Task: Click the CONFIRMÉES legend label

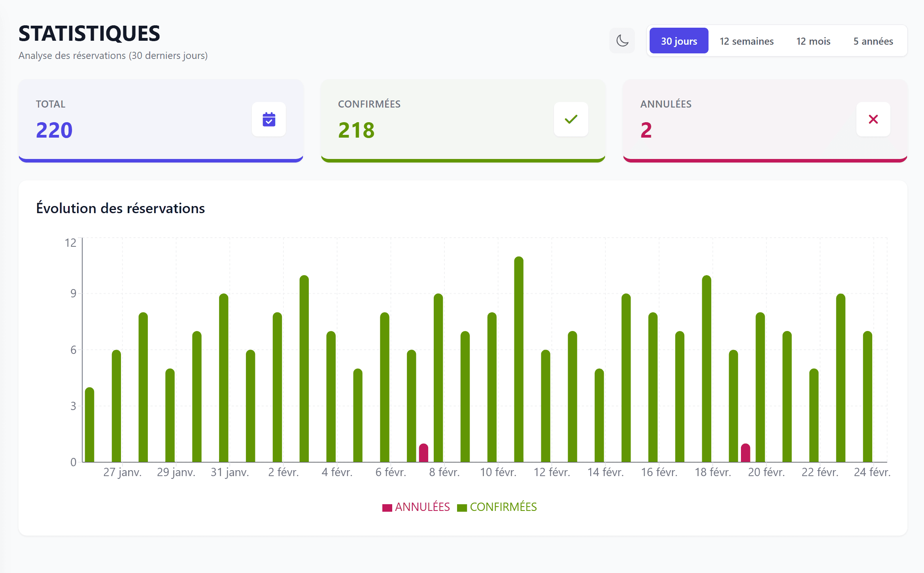Action: (503, 507)
